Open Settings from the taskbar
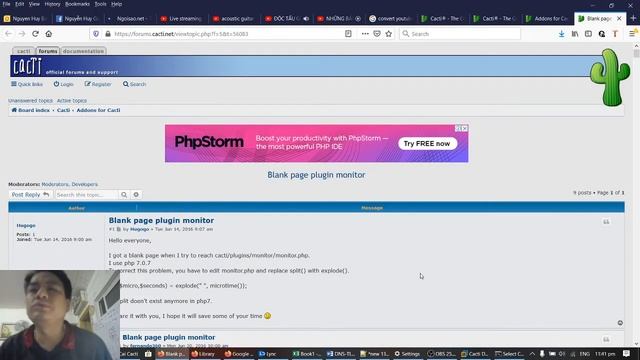Viewport: 640px width, 360px height. [x=407, y=354]
